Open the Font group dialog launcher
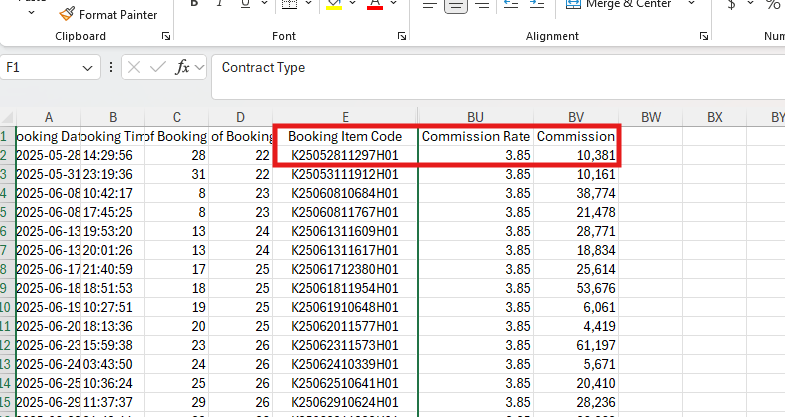The height and width of the screenshot is (417, 785). (x=403, y=37)
